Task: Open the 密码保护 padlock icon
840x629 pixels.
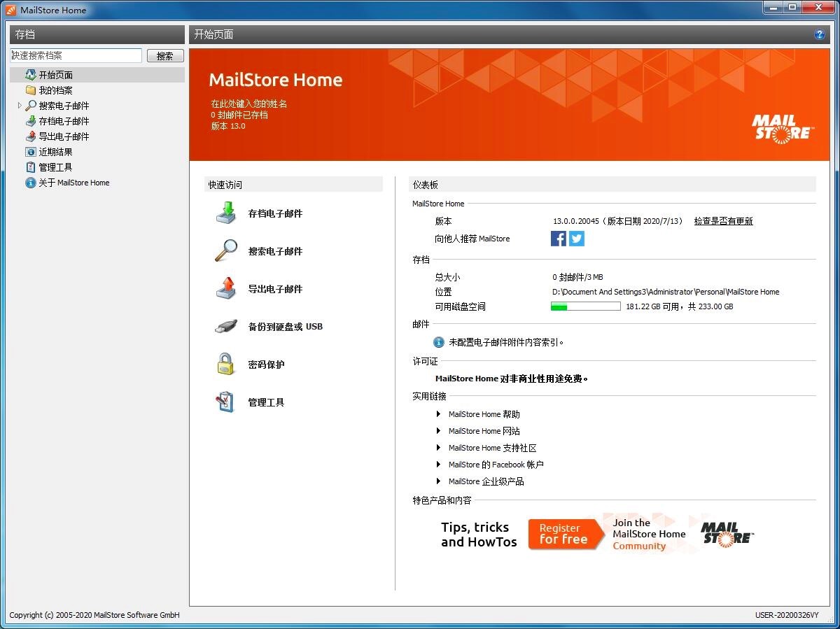Action: point(225,364)
